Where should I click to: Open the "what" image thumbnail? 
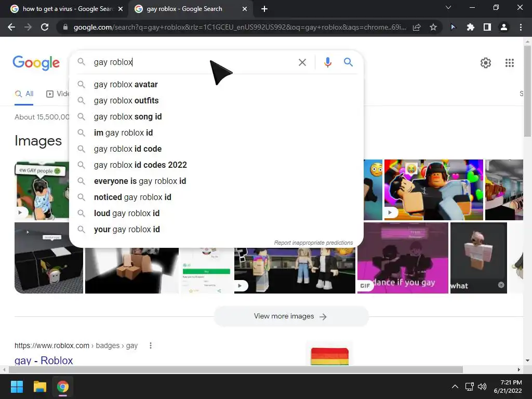tap(478, 258)
